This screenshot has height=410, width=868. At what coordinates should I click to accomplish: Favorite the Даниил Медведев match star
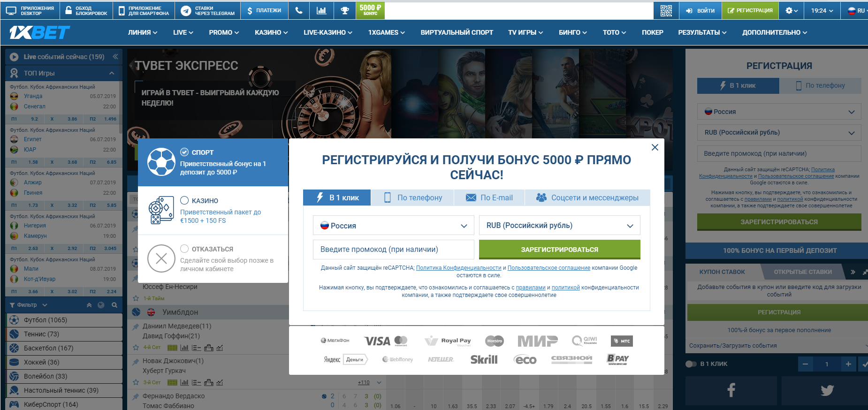(136, 348)
